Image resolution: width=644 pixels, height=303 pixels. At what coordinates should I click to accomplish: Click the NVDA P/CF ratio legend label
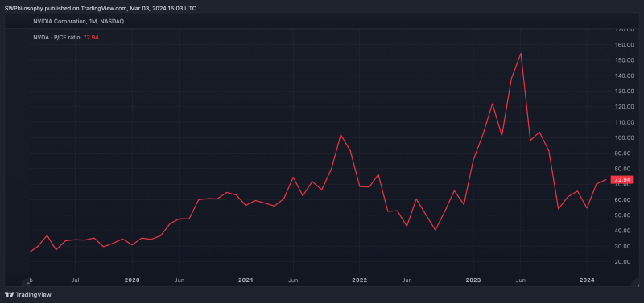[56, 37]
